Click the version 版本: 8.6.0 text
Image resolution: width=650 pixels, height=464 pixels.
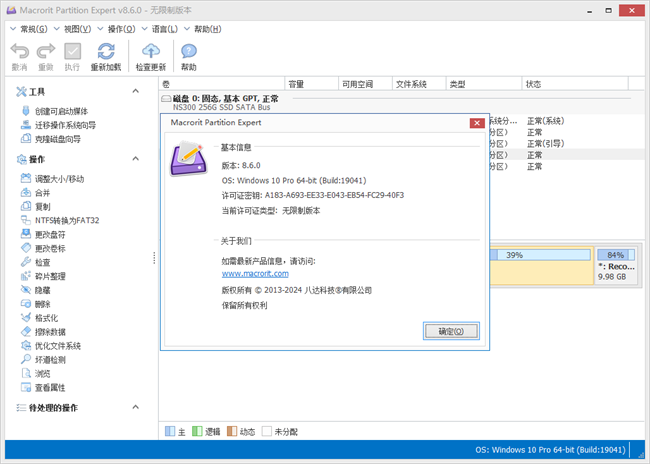[241, 165]
